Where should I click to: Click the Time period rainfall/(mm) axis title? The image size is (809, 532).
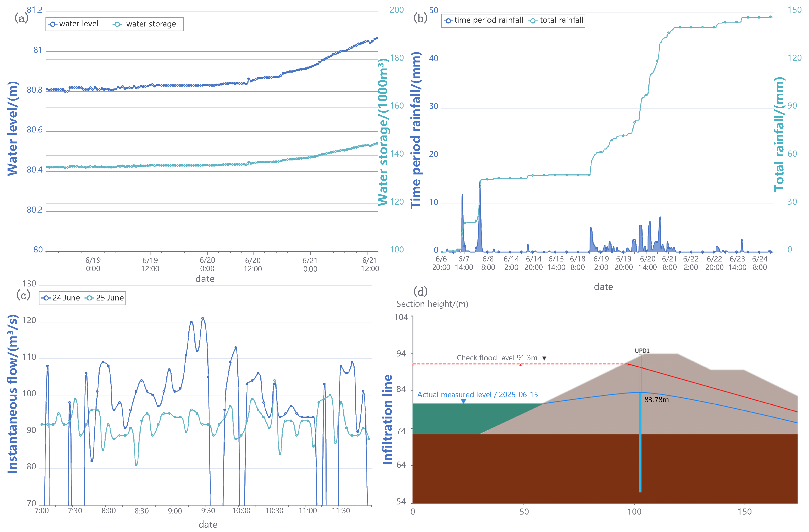tap(416, 130)
